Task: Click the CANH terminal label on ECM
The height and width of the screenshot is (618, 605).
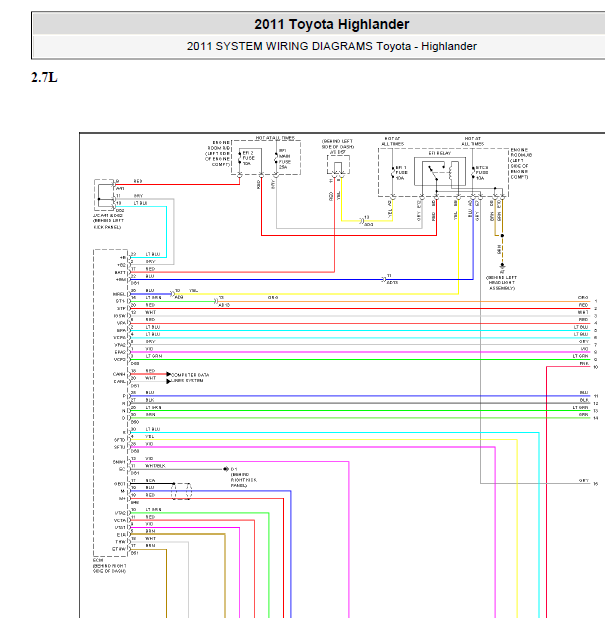Action: click(x=119, y=374)
